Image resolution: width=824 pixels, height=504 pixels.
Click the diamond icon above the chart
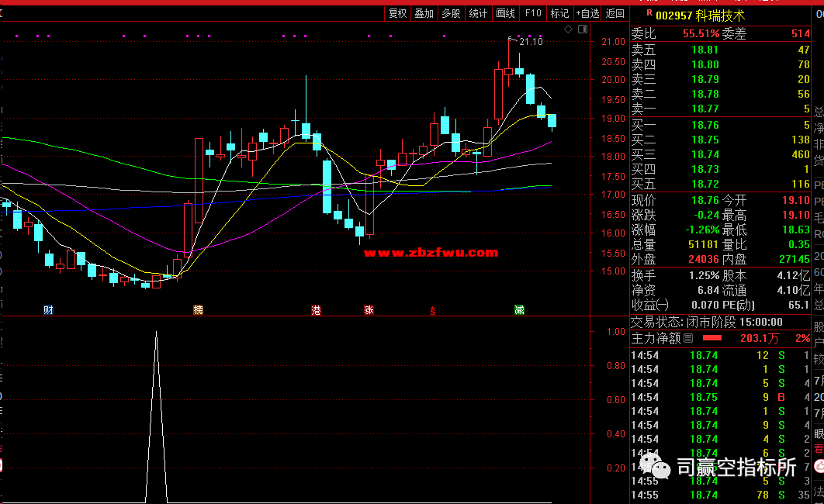click(x=568, y=29)
